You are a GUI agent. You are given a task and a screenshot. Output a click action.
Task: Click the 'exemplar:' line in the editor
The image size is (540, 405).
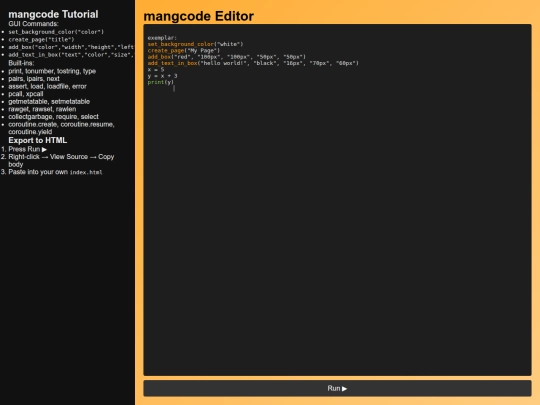(x=162, y=38)
